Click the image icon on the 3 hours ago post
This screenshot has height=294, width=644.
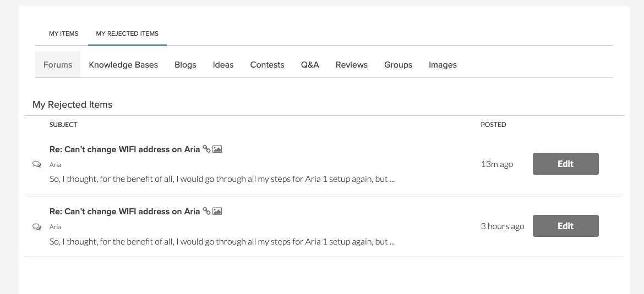click(x=217, y=212)
